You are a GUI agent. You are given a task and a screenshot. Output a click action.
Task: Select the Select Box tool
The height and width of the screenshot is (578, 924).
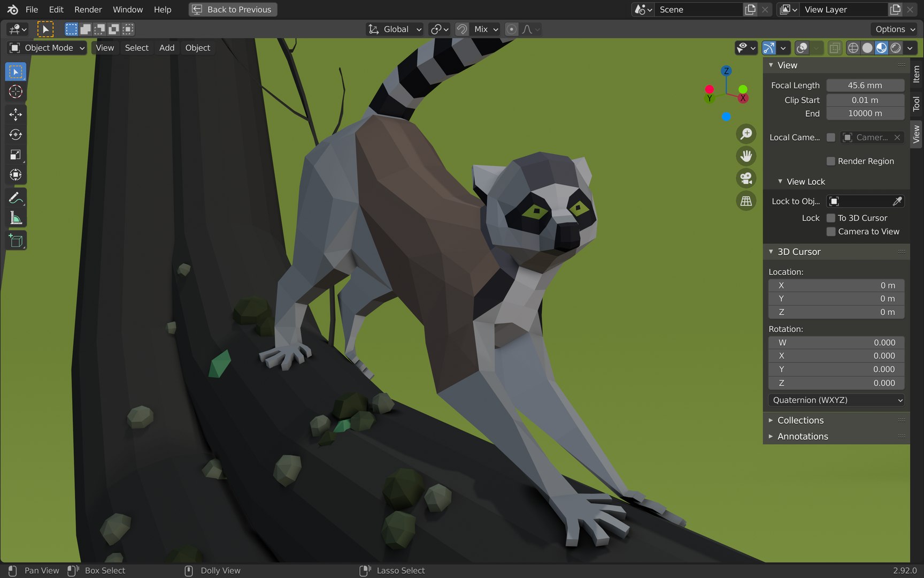pos(16,72)
